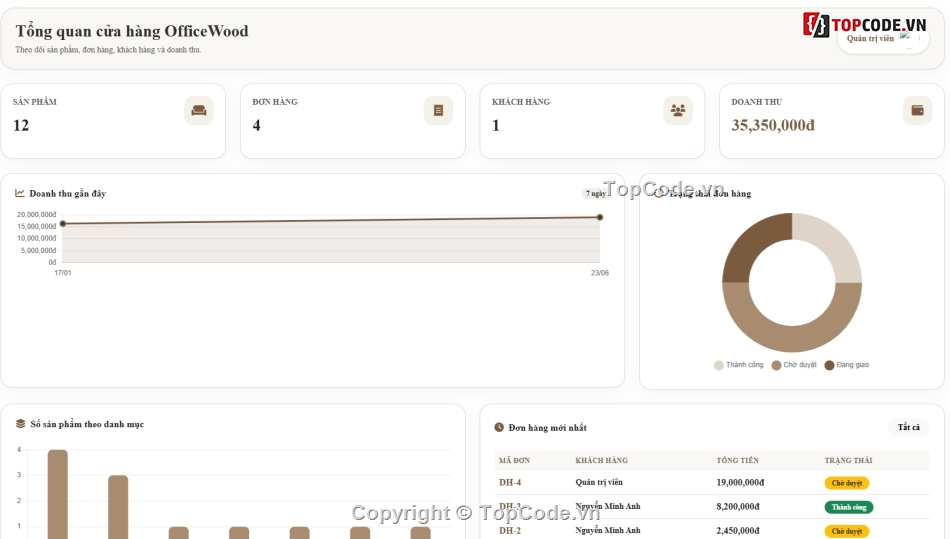950x539 pixels.
Task: Click the TopCode.vn logo
Action: pos(864,25)
